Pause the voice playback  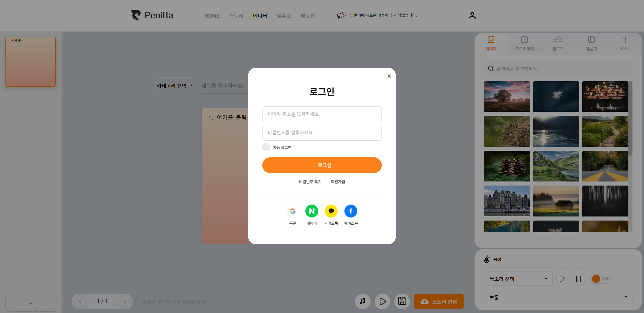pyautogui.click(x=578, y=279)
